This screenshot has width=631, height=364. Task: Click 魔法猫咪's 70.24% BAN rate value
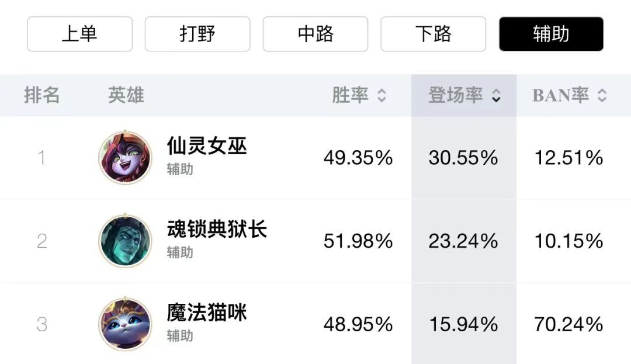tap(568, 324)
